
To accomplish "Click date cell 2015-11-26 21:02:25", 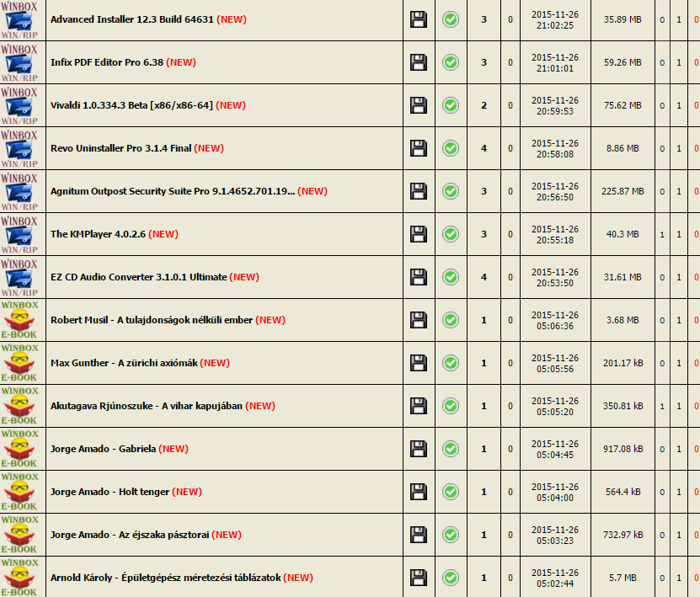I will 555,20.
